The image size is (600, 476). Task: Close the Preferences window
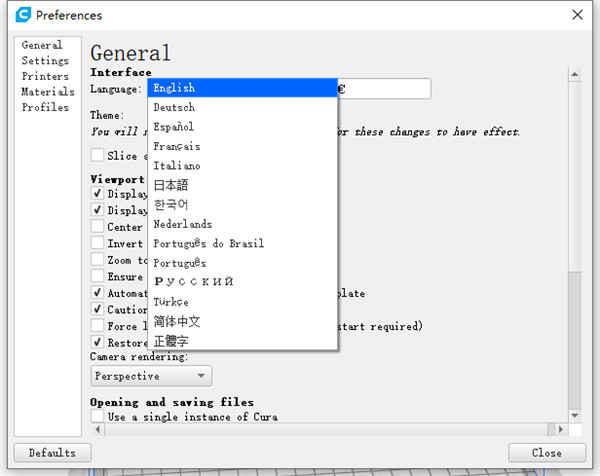click(x=577, y=15)
